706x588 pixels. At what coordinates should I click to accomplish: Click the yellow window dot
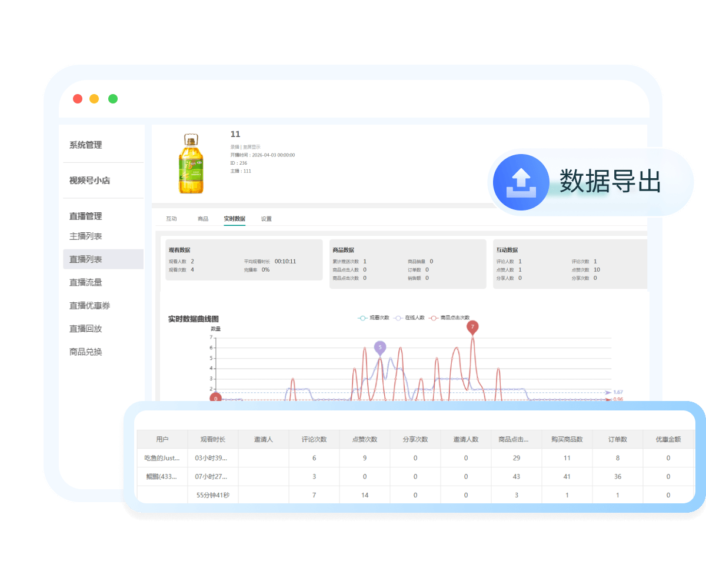click(94, 99)
